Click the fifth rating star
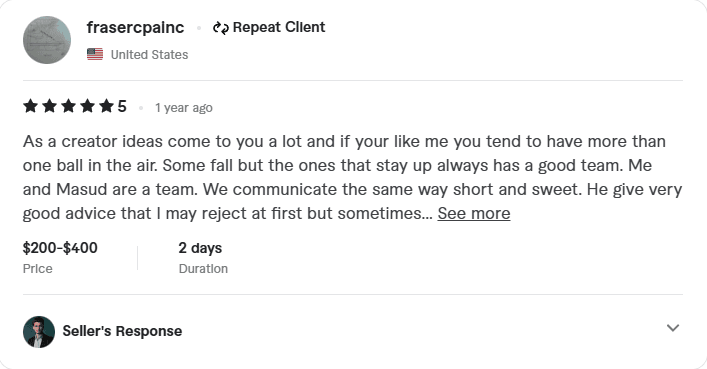Screen dimensions: 707x369 click(106, 106)
